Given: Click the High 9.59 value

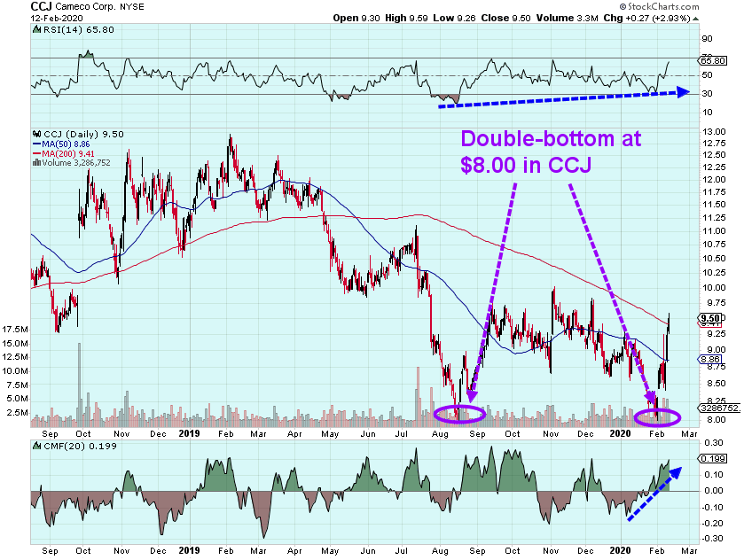Looking at the screenshot, I should [x=406, y=18].
